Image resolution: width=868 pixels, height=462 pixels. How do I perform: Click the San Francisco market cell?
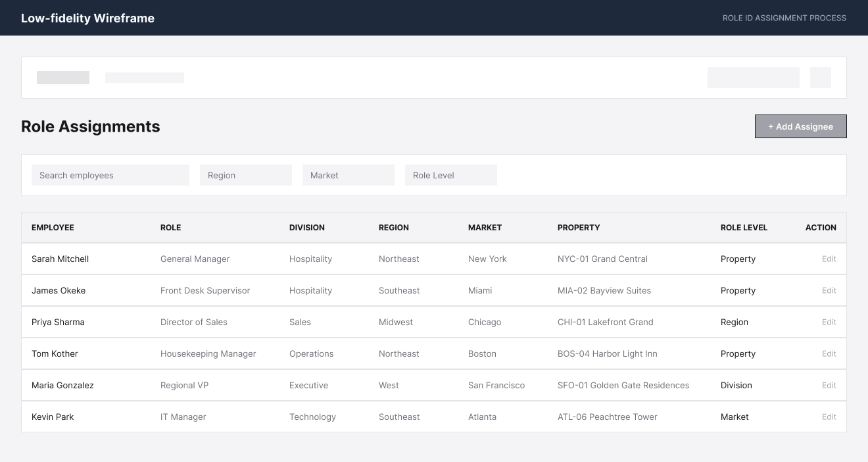pos(496,385)
